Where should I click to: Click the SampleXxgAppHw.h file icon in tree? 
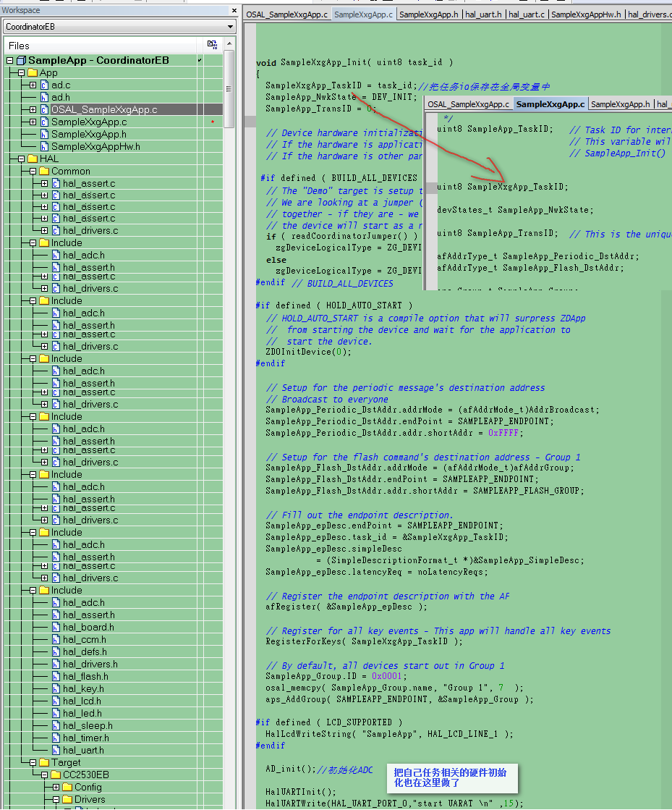pyautogui.click(x=44, y=147)
